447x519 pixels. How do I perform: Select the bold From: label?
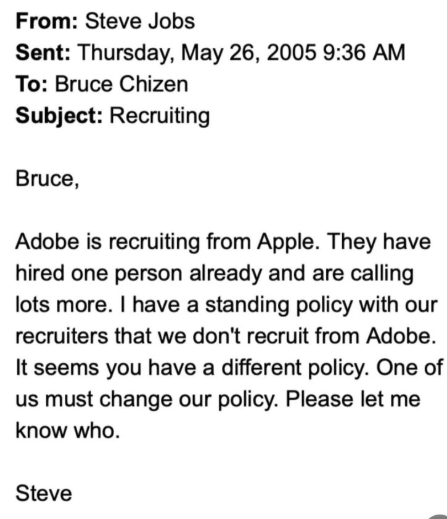[47, 21]
